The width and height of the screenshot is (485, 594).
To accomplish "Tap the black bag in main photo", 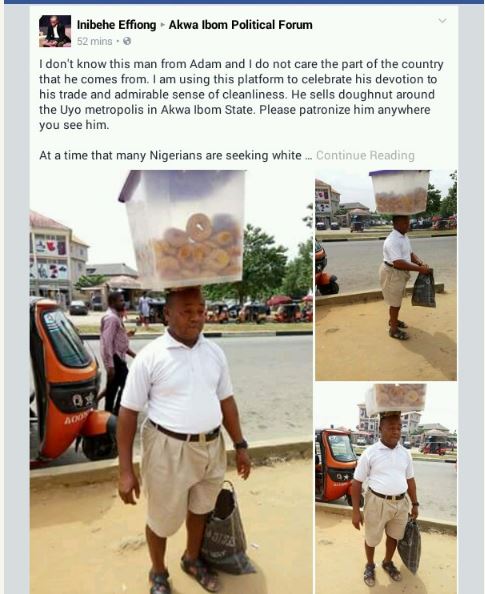I will 226,528.
